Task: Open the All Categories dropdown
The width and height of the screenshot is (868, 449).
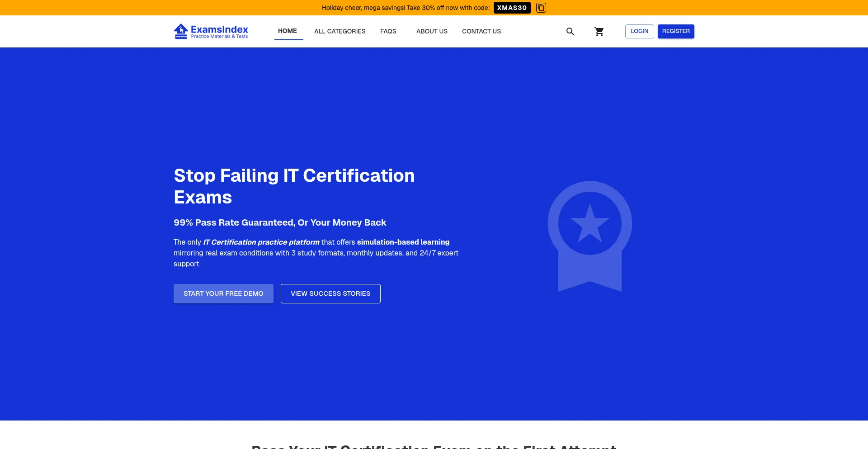Action: coord(340,31)
